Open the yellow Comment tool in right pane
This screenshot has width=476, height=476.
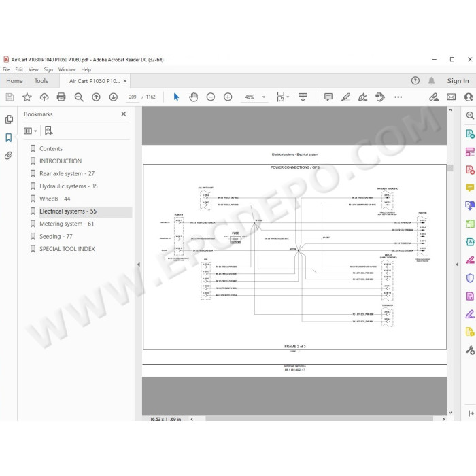point(470,188)
